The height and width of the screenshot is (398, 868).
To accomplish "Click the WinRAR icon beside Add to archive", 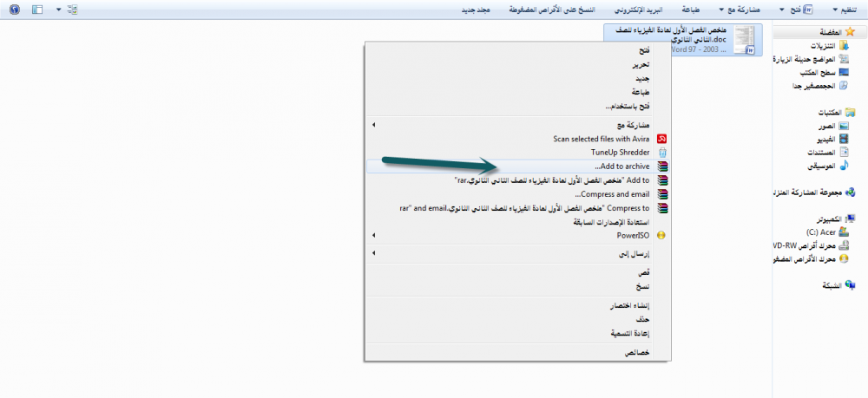I will pyautogui.click(x=662, y=166).
